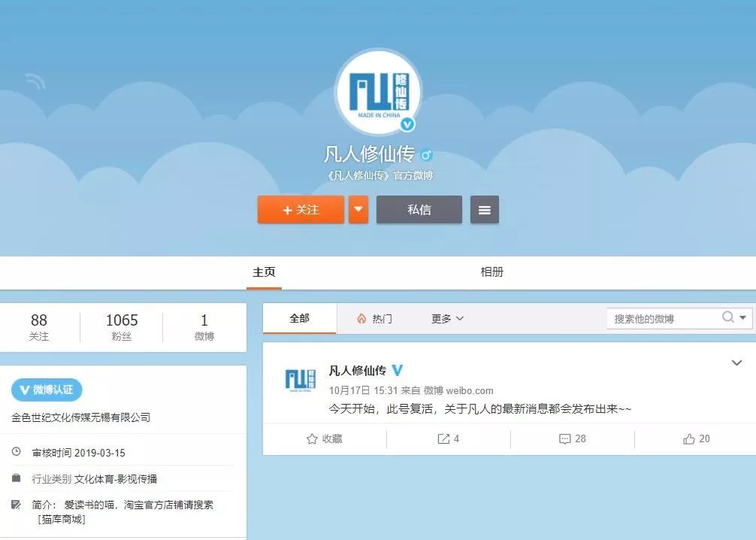The height and width of the screenshot is (540, 756).
Task: Click the RSS feed icon on the banner
Action: tap(35, 81)
